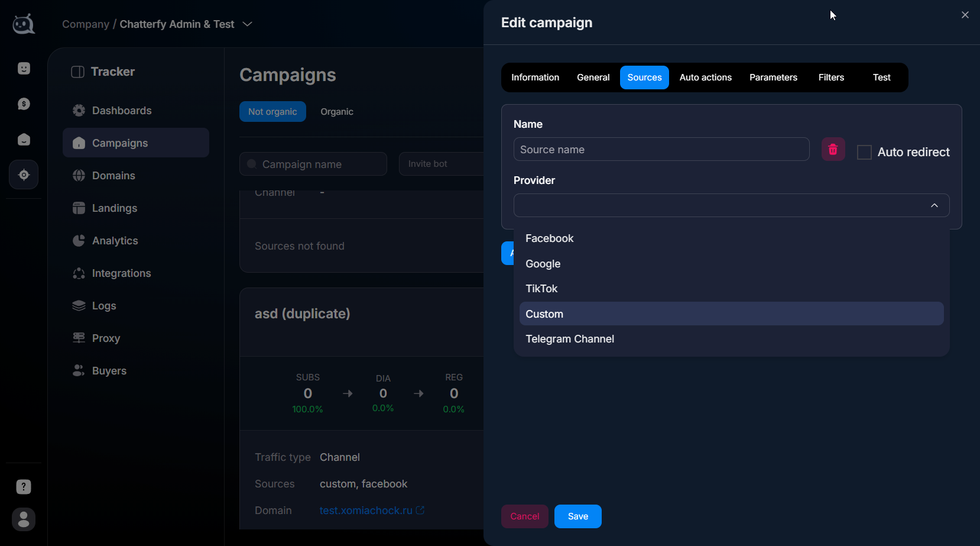Open external link icon next to test.xomiachock.ru
This screenshot has height=546, width=980.
420,510
